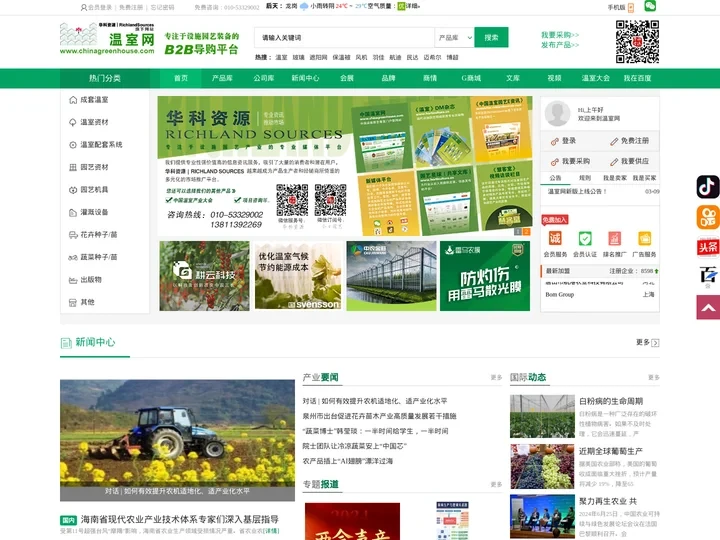The image size is (720, 540).
Task: Open the 广告服务 icon
Action: pos(644,238)
